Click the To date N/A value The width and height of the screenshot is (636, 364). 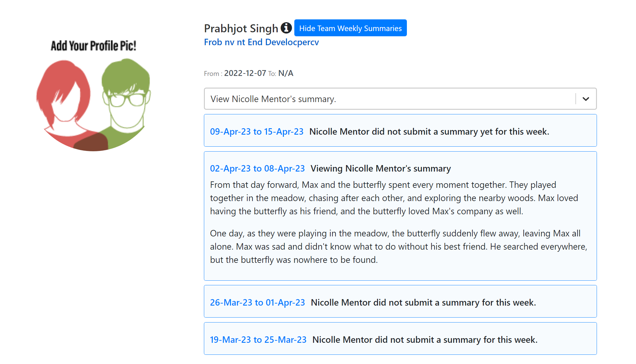click(286, 73)
